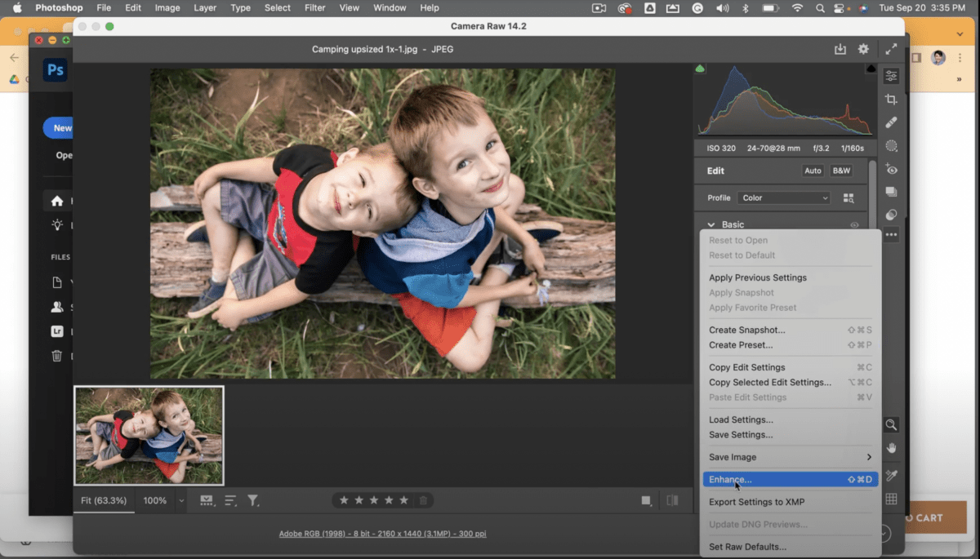Toggle the highlight clipping warning on the histogram
The image size is (980, 559).
click(871, 69)
